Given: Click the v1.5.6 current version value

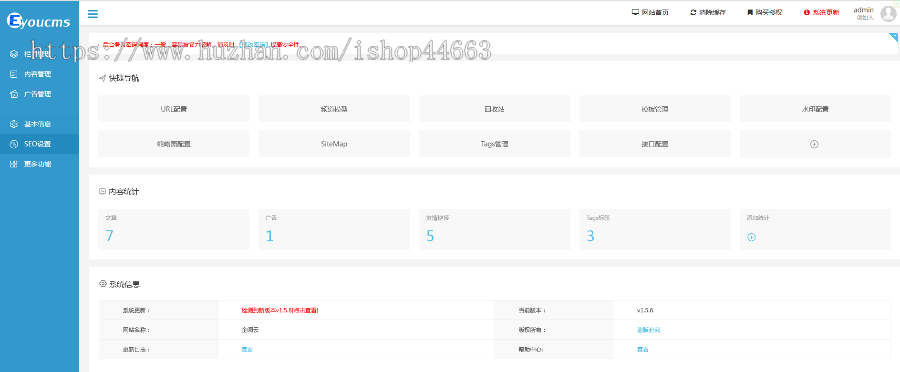Looking at the screenshot, I should 645,311.
